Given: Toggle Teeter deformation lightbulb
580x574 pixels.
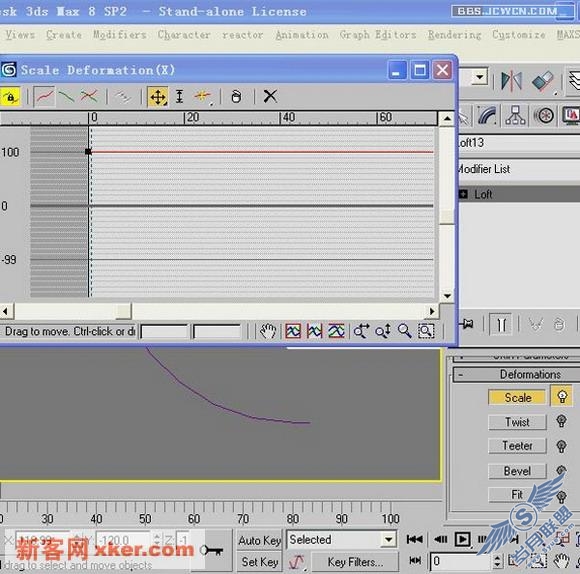Looking at the screenshot, I should click(562, 446).
